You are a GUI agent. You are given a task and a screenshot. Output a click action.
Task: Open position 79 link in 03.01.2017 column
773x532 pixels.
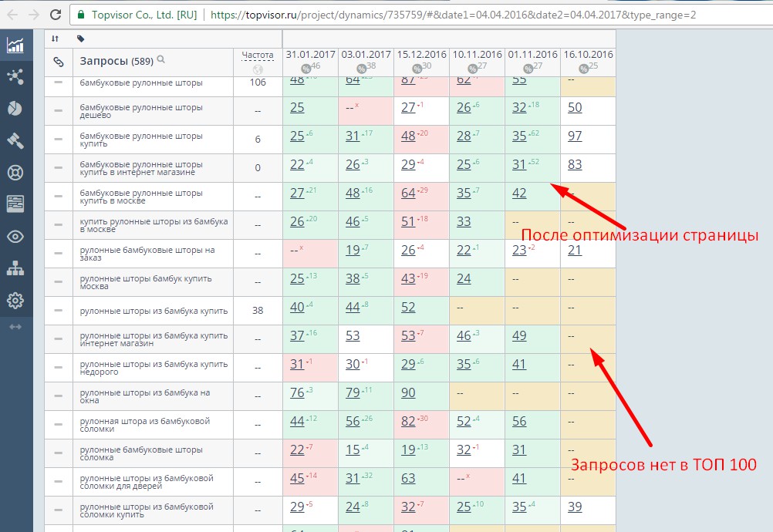tap(353, 393)
